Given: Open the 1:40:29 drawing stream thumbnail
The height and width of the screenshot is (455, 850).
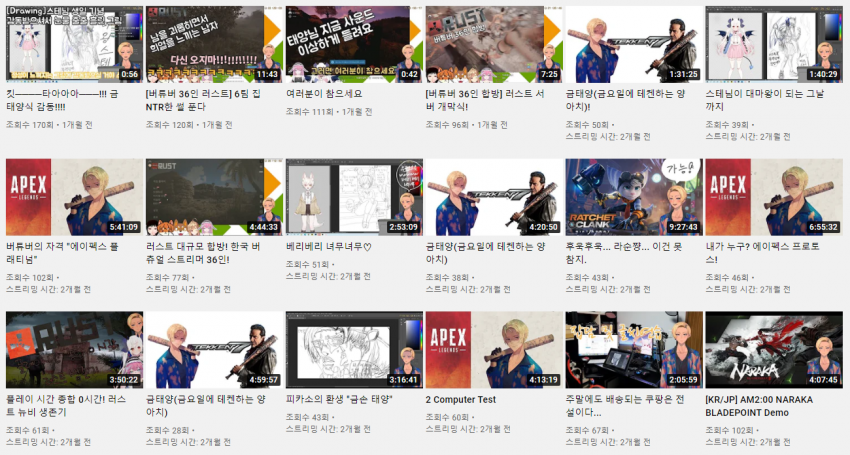Looking at the screenshot, I should click(774, 44).
